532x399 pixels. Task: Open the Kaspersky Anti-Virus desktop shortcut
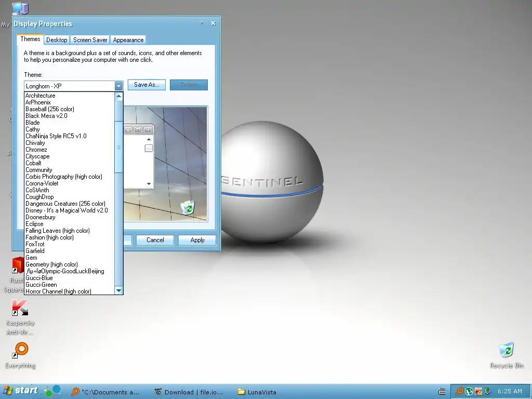[x=20, y=308]
